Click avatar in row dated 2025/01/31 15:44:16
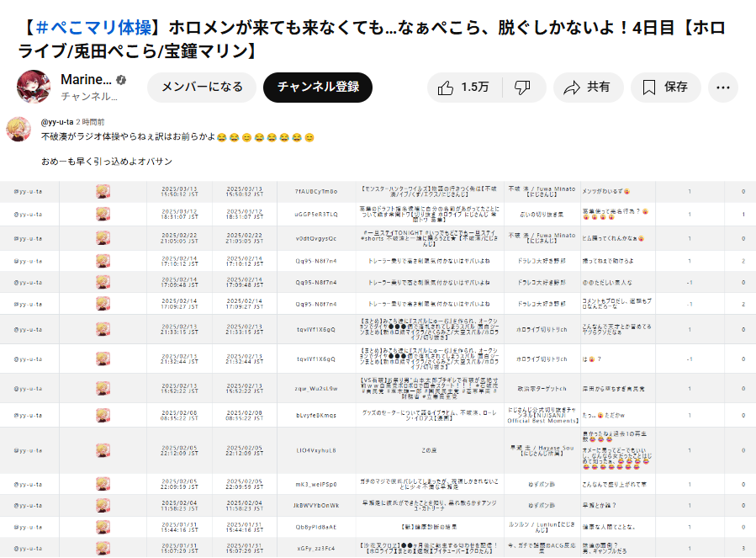 coord(103,527)
